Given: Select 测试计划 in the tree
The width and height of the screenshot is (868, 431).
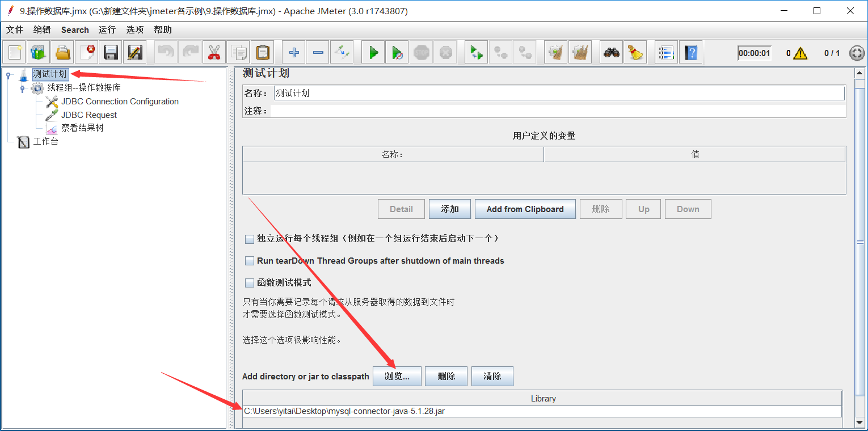Looking at the screenshot, I should point(50,74).
